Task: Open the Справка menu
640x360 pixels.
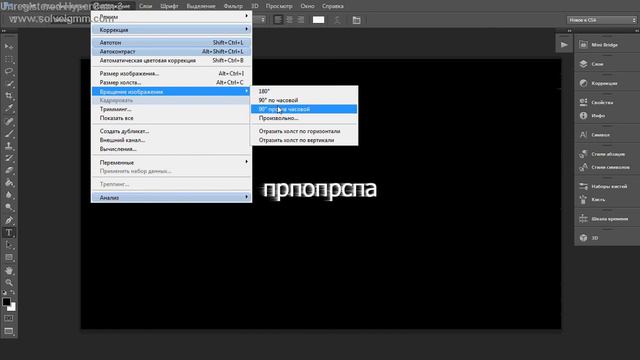Action: [x=333, y=6]
